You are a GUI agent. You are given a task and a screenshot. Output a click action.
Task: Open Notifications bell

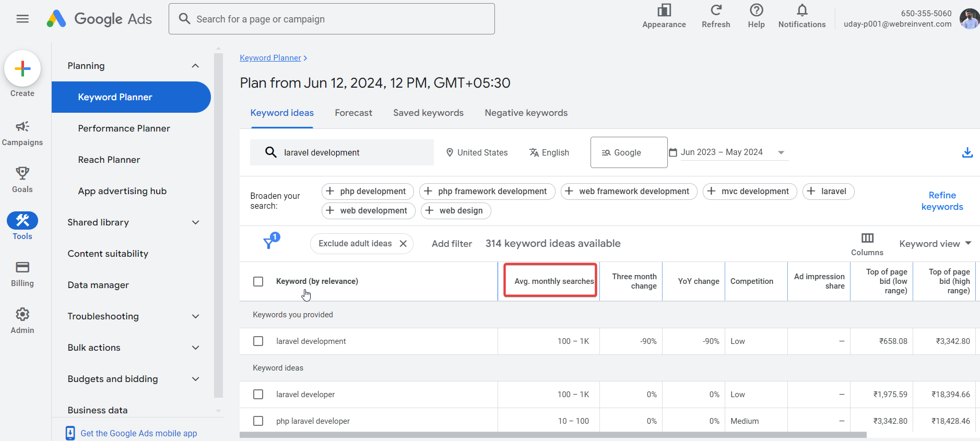coord(802,16)
